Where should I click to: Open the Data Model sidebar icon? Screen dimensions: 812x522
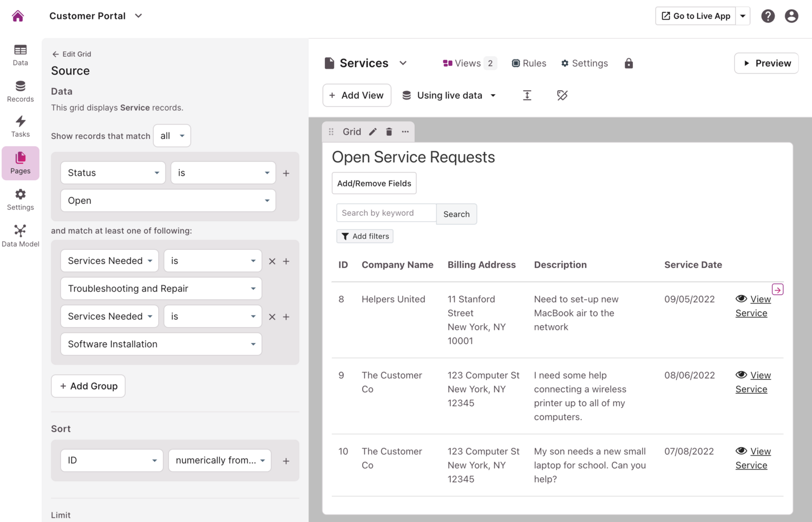point(21,236)
